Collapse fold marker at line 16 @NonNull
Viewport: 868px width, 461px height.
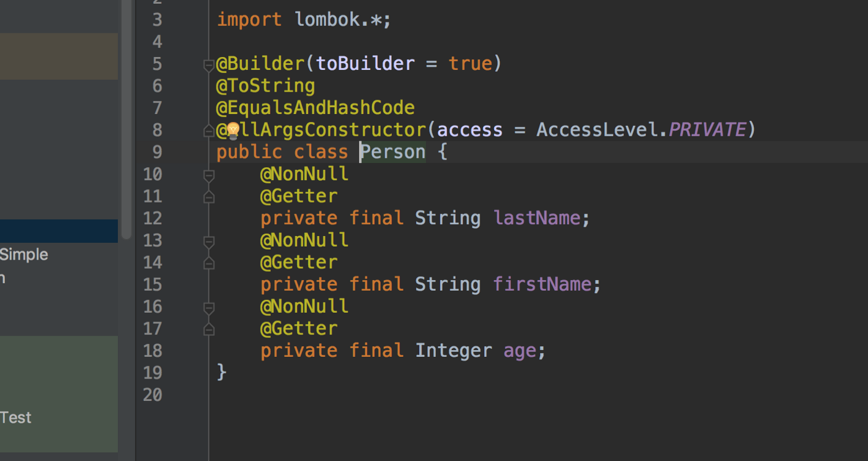click(x=209, y=307)
